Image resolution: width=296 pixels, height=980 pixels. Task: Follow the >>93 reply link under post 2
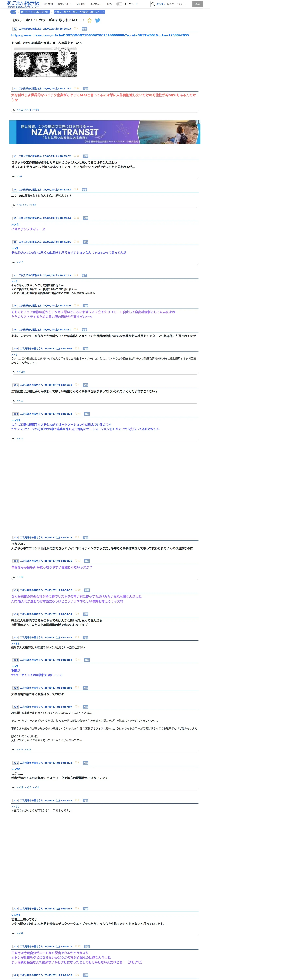point(35,110)
